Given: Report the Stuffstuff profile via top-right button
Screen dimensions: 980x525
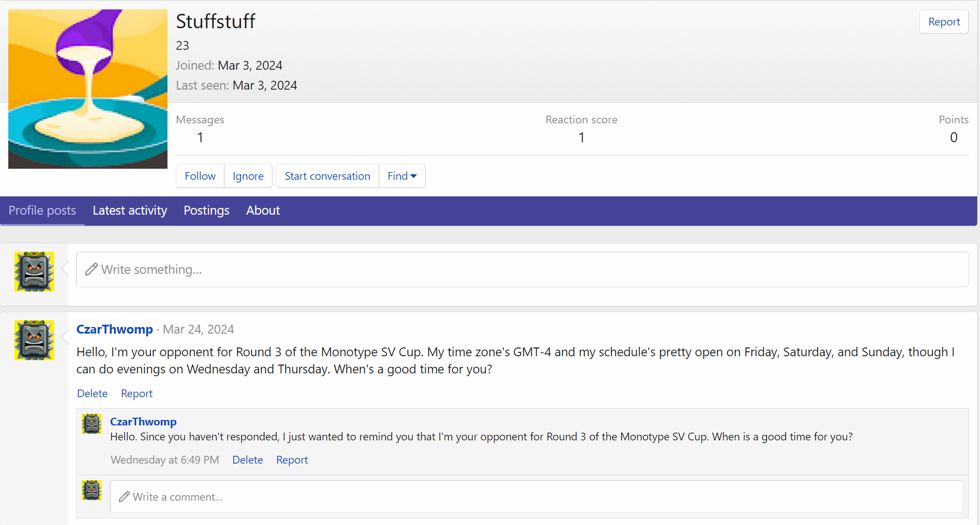Looking at the screenshot, I should (x=944, y=22).
